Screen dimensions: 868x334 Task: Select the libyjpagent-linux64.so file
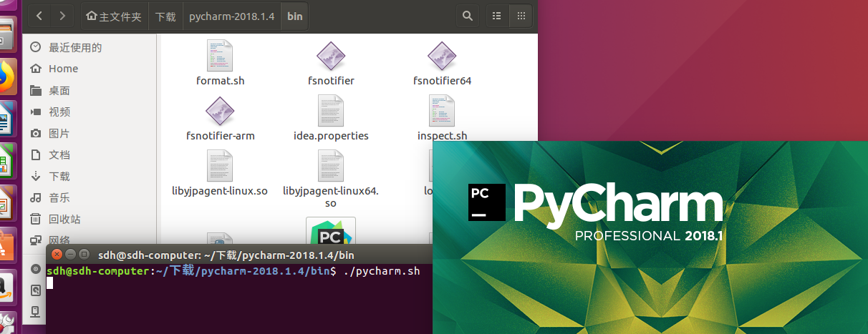click(x=331, y=179)
